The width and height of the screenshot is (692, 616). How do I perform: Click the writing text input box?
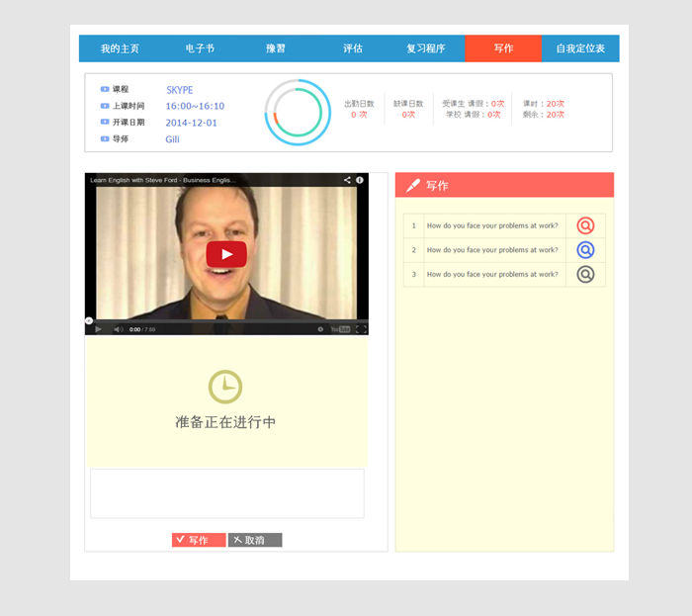pos(226,493)
